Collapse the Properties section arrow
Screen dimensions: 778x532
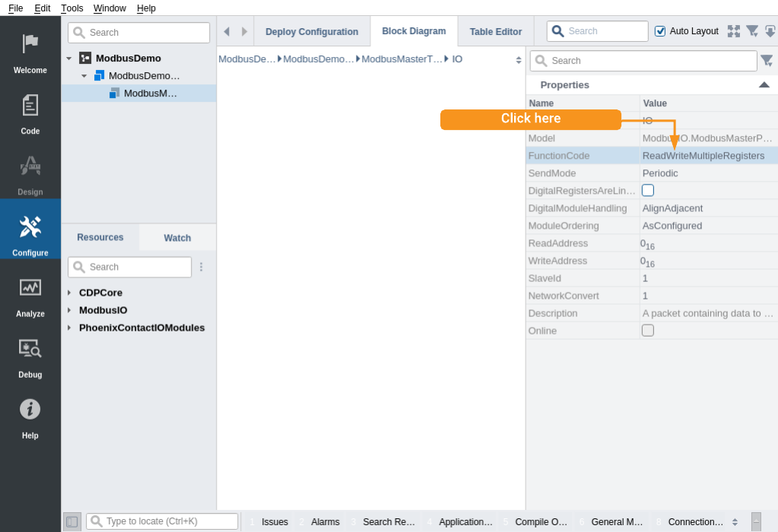click(x=764, y=85)
